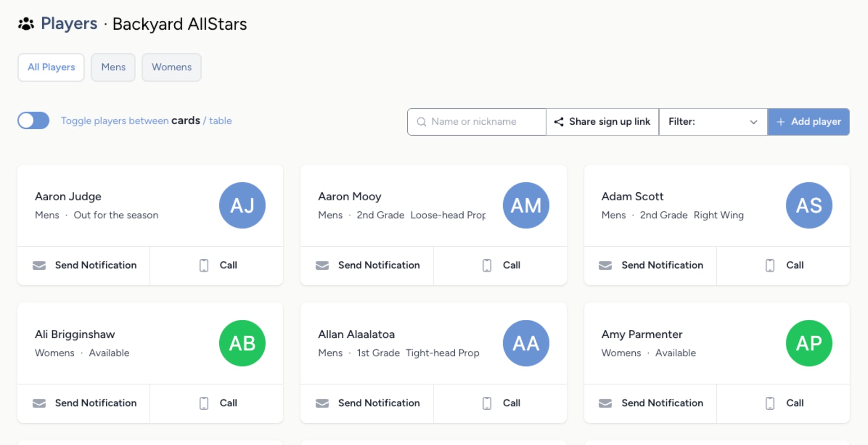Click envelope icon on Ali Brigginshaw's card
Viewport: 868px width, 445px height.
pyautogui.click(x=39, y=403)
